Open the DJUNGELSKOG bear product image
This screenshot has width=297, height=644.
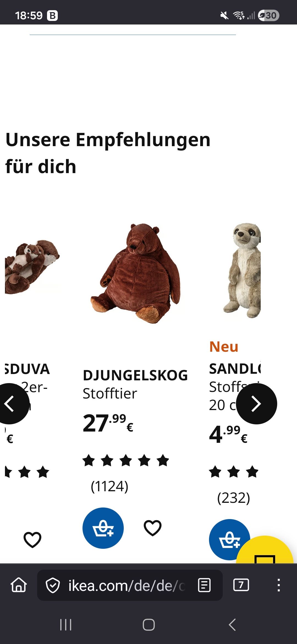pyautogui.click(x=136, y=273)
